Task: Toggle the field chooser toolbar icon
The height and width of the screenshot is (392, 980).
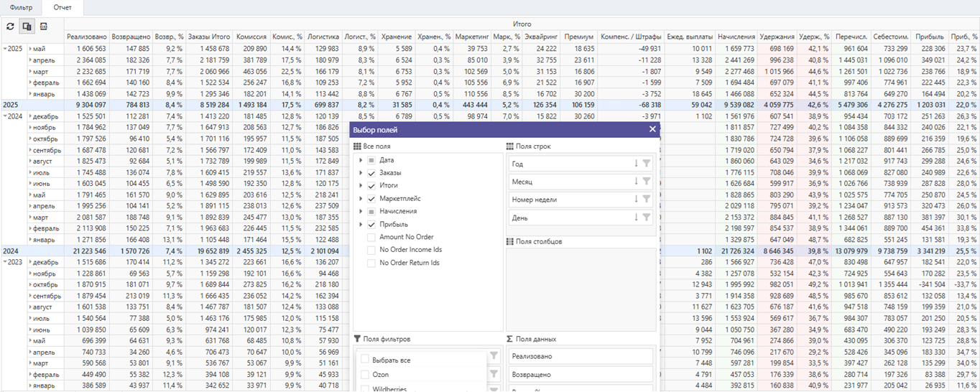Action: pos(27,26)
